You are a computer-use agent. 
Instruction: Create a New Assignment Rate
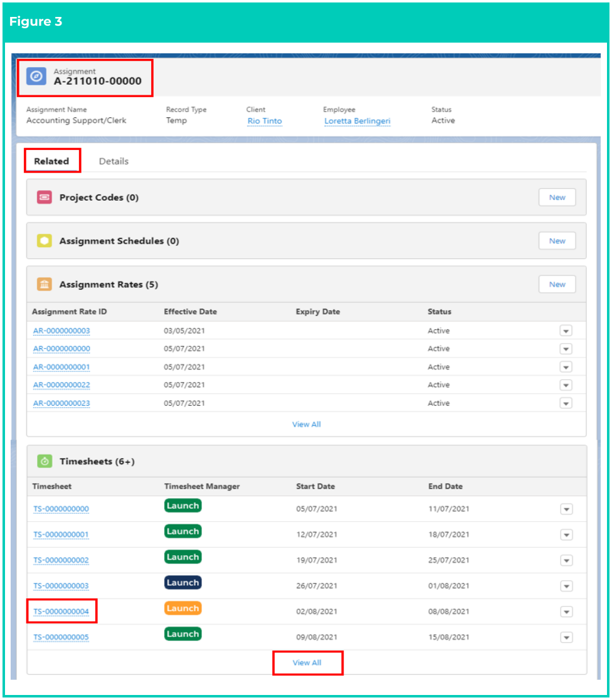click(557, 284)
